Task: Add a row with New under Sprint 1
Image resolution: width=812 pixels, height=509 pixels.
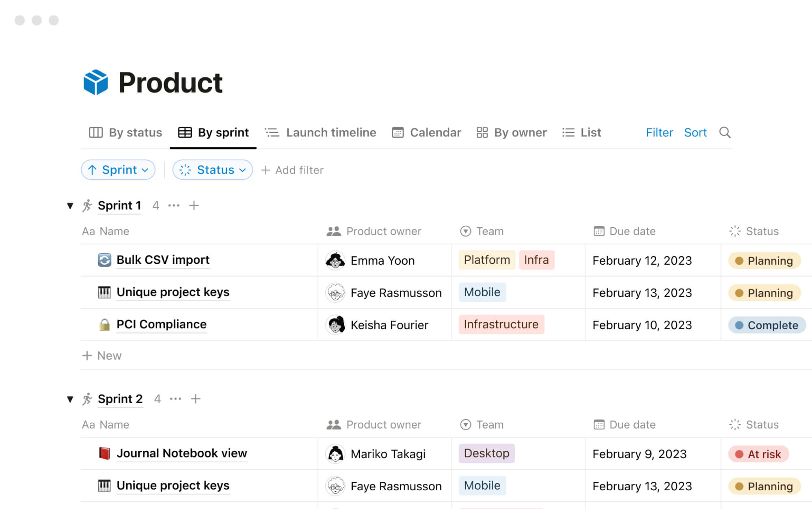Action: click(101, 356)
